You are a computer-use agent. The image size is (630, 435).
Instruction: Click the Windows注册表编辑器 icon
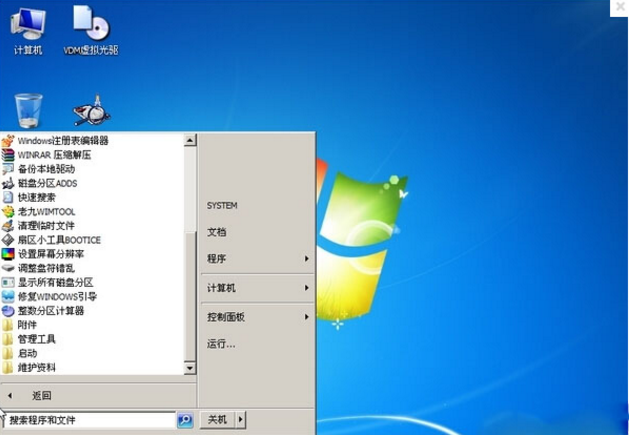(x=8, y=141)
